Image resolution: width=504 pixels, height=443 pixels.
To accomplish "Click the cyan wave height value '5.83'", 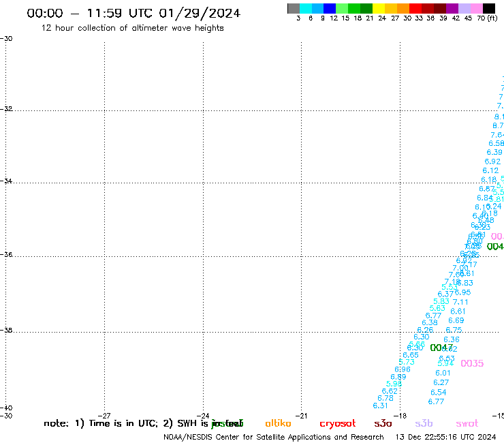I will click(441, 301).
